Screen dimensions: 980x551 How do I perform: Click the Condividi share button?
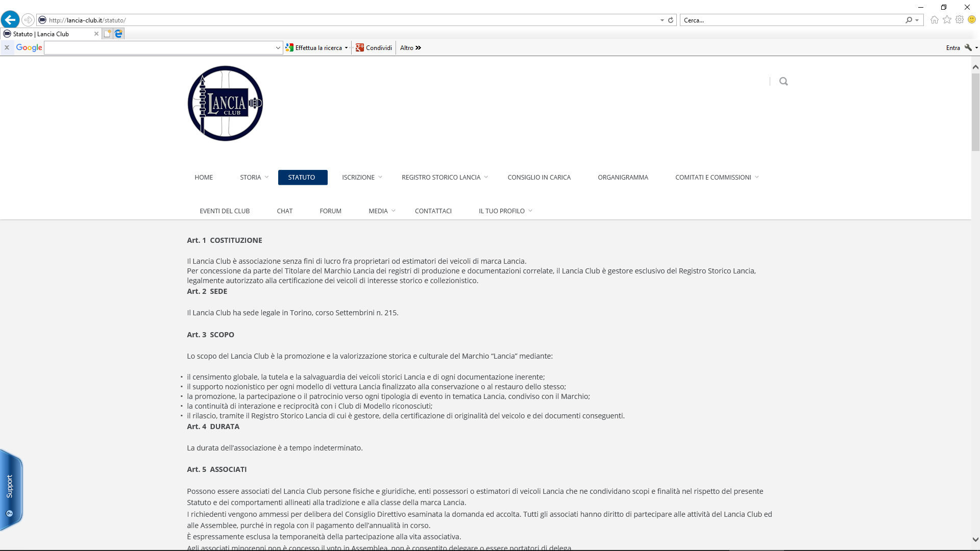click(x=374, y=47)
